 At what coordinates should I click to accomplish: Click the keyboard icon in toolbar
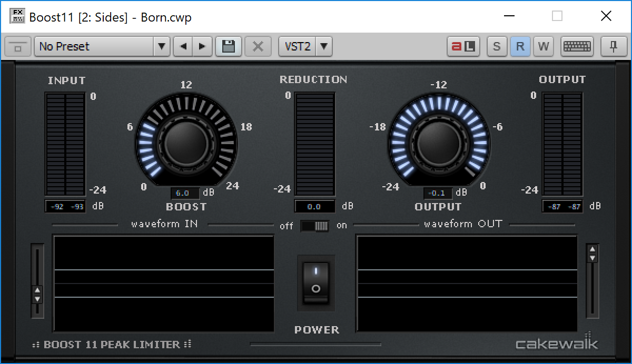(x=577, y=46)
